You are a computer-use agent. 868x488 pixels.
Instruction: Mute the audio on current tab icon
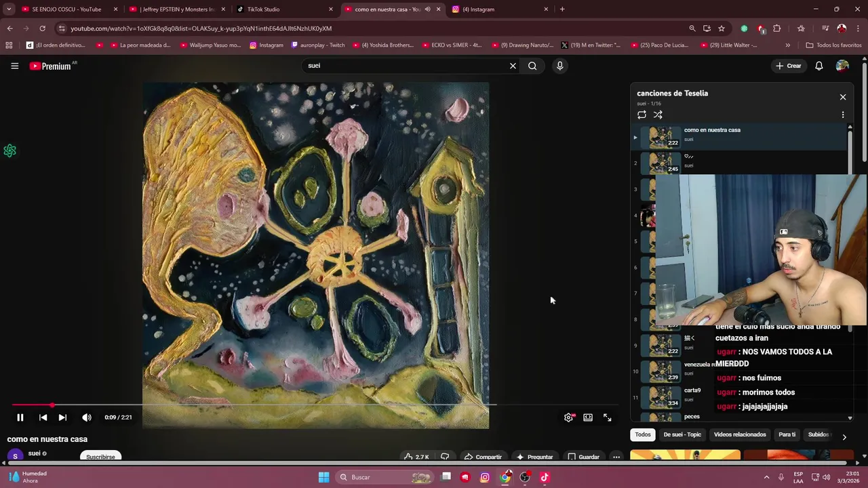(x=427, y=9)
